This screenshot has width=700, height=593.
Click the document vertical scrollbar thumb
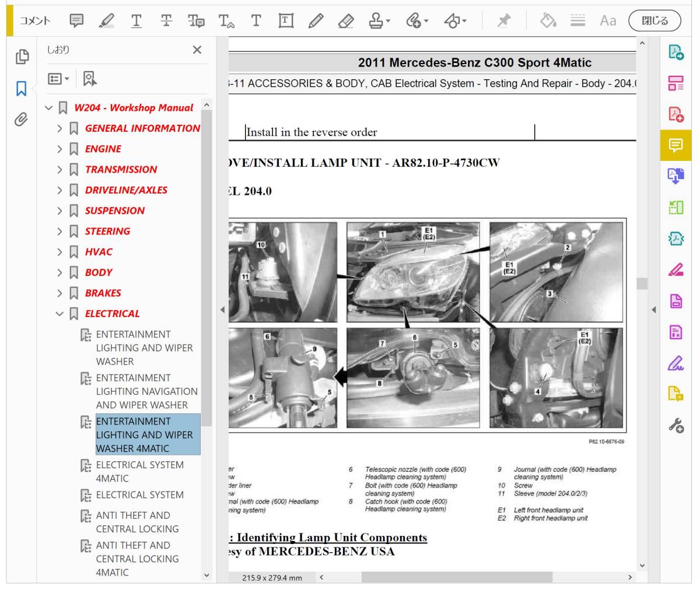[642, 283]
